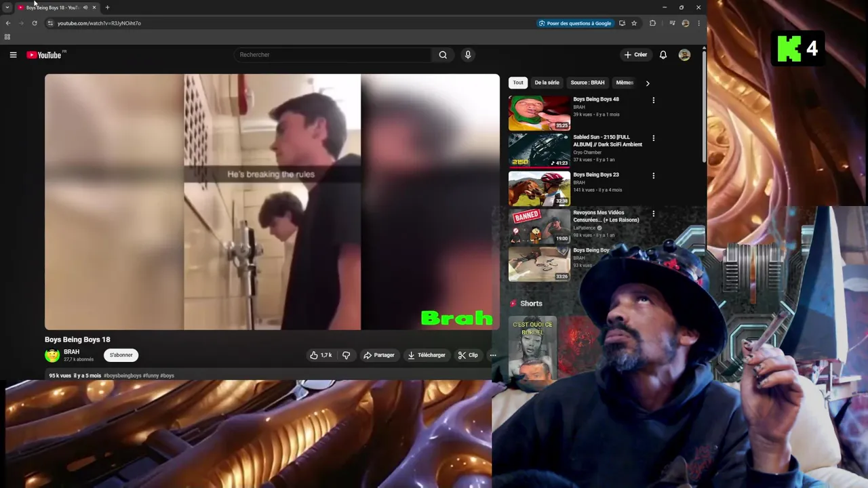Click the video player to toggle playback
The height and width of the screenshot is (488, 868).
(x=272, y=202)
